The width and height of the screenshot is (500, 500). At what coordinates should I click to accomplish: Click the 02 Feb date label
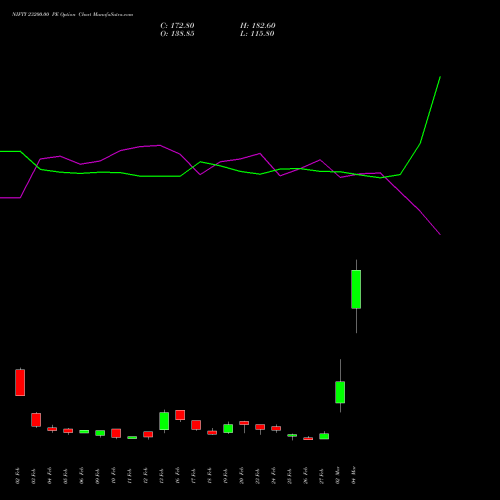click(18, 476)
